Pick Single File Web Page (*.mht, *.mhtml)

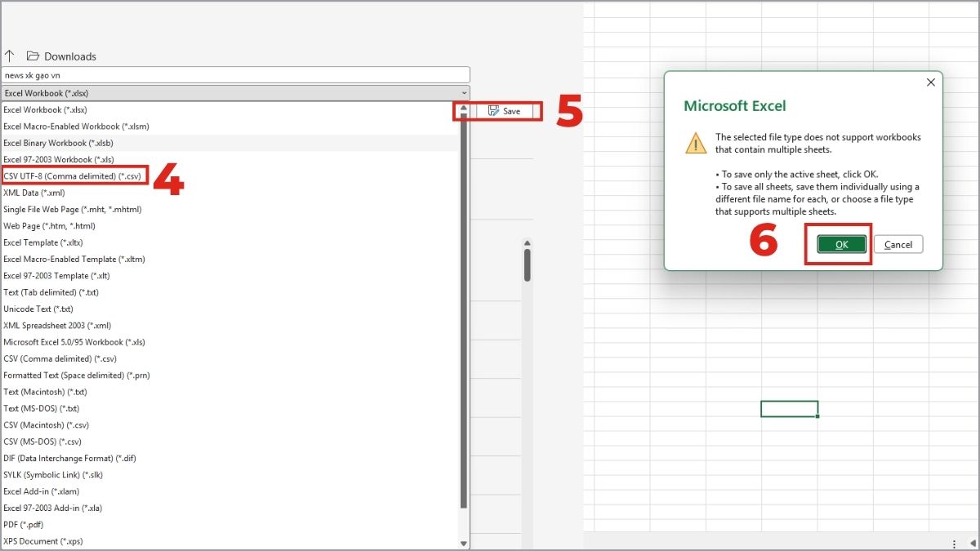point(229,209)
